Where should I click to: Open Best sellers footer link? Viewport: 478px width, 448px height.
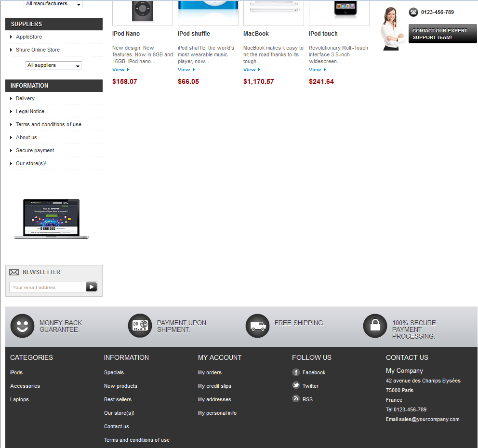tap(118, 399)
